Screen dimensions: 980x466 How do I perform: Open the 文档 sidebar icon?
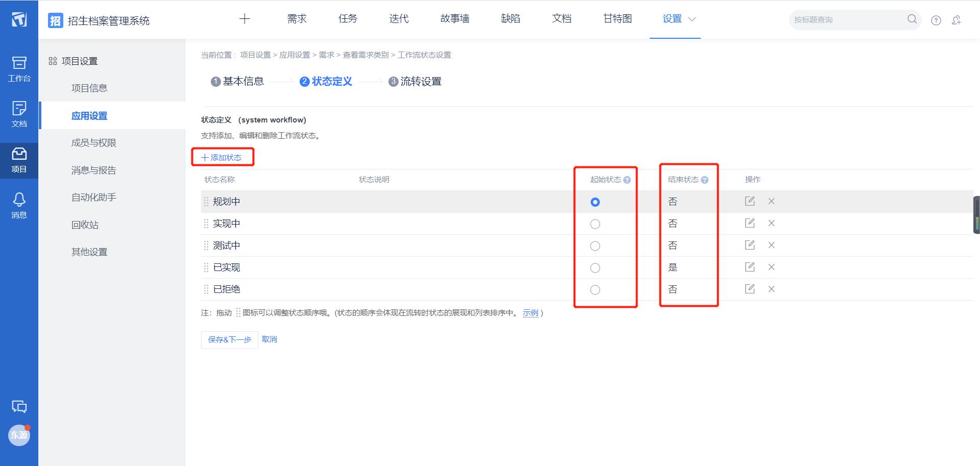coord(19,114)
